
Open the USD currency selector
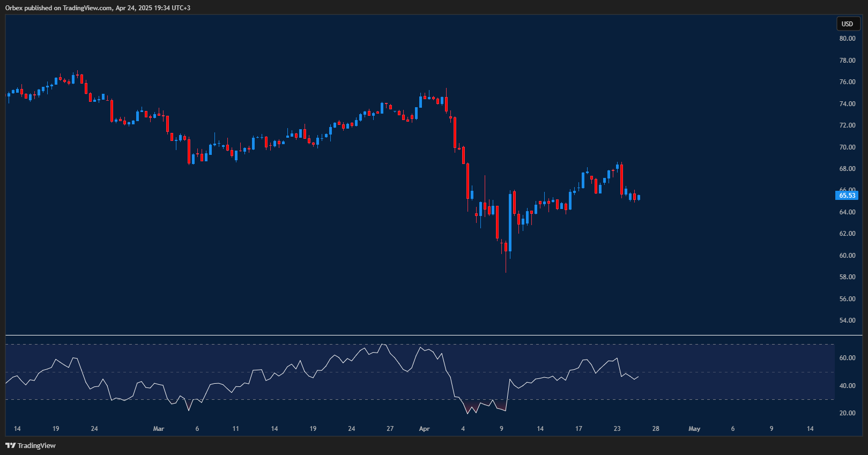coord(847,24)
